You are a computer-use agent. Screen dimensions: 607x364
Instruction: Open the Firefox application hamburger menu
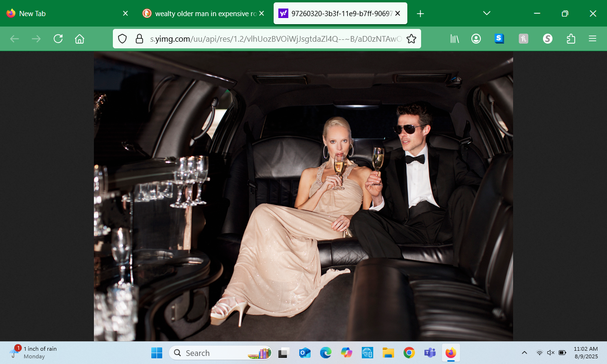coord(592,39)
